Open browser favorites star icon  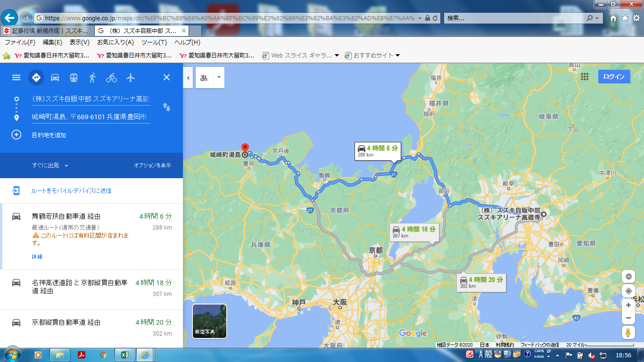click(x=625, y=18)
